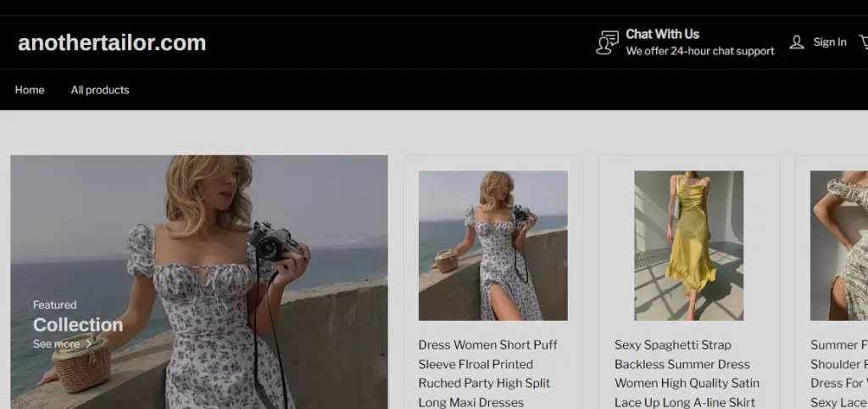Click the anothertailor.com site logo

point(112,42)
